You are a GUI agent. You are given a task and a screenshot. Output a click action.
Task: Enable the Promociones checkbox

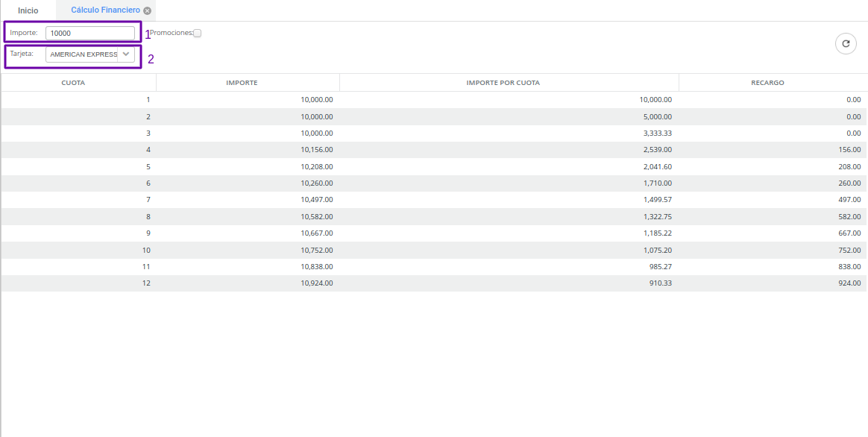[x=198, y=34]
